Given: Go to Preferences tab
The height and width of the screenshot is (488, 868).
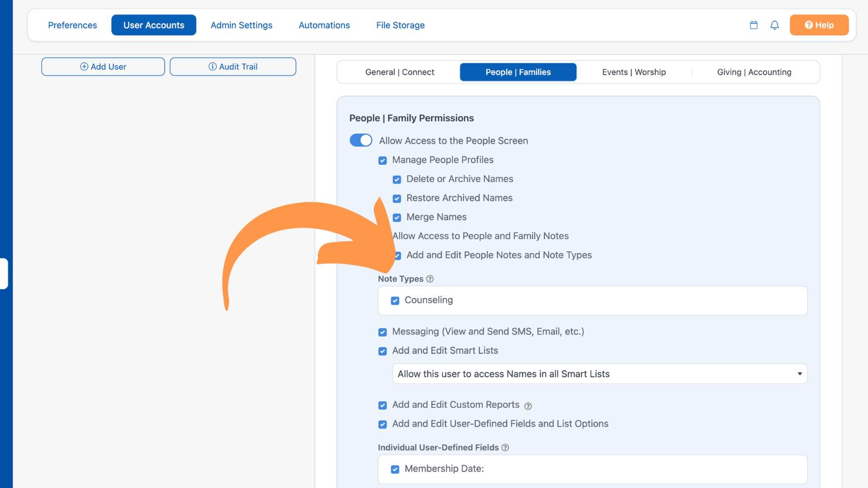Looking at the screenshot, I should tap(72, 25).
